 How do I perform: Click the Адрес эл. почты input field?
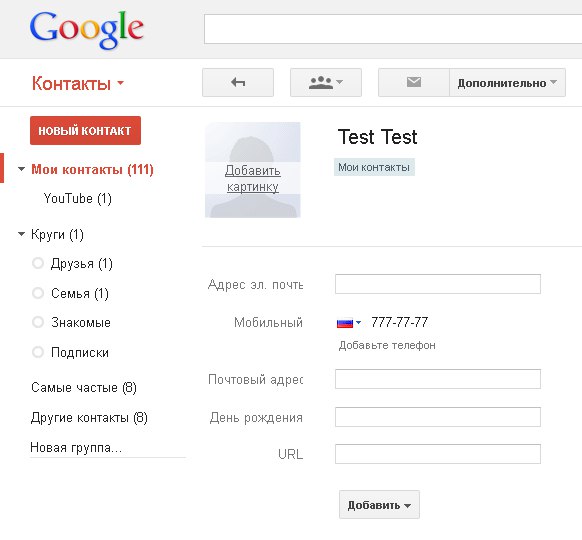tap(438, 284)
